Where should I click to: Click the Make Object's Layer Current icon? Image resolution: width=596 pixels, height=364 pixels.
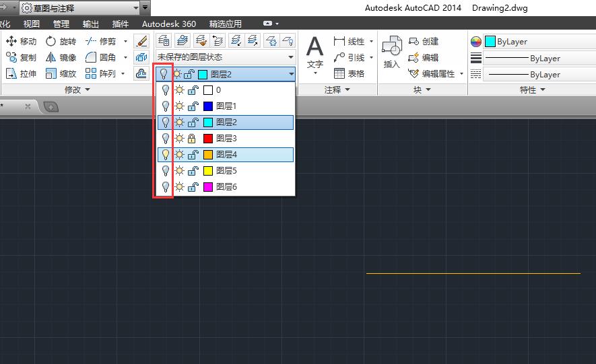coord(183,40)
